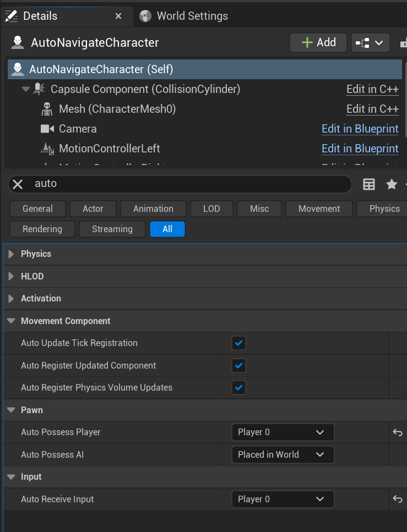Reset Auto Possess Player to default
This screenshot has height=532, width=407.
(398, 432)
